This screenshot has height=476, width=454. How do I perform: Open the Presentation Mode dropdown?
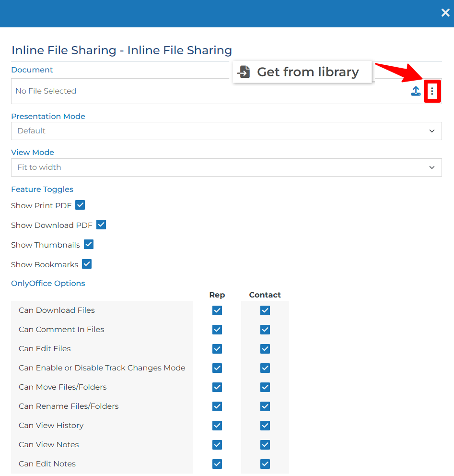coord(226,131)
